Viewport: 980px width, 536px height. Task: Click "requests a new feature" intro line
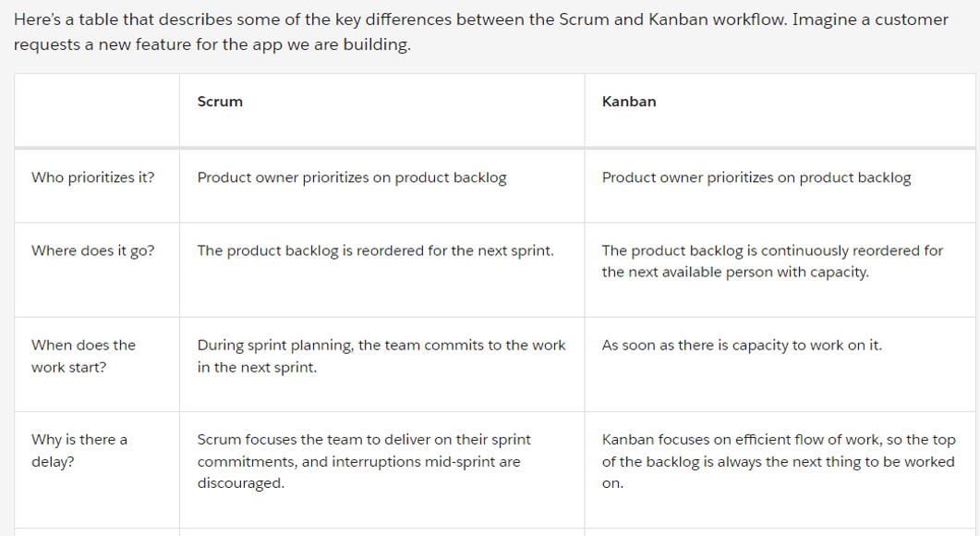coord(212,45)
